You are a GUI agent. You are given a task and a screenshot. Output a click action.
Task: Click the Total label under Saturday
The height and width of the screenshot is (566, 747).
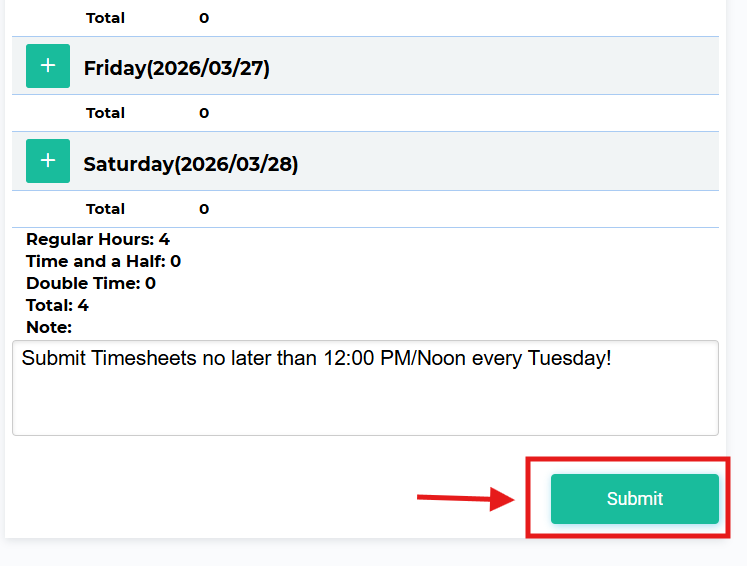tap(105, 209)
